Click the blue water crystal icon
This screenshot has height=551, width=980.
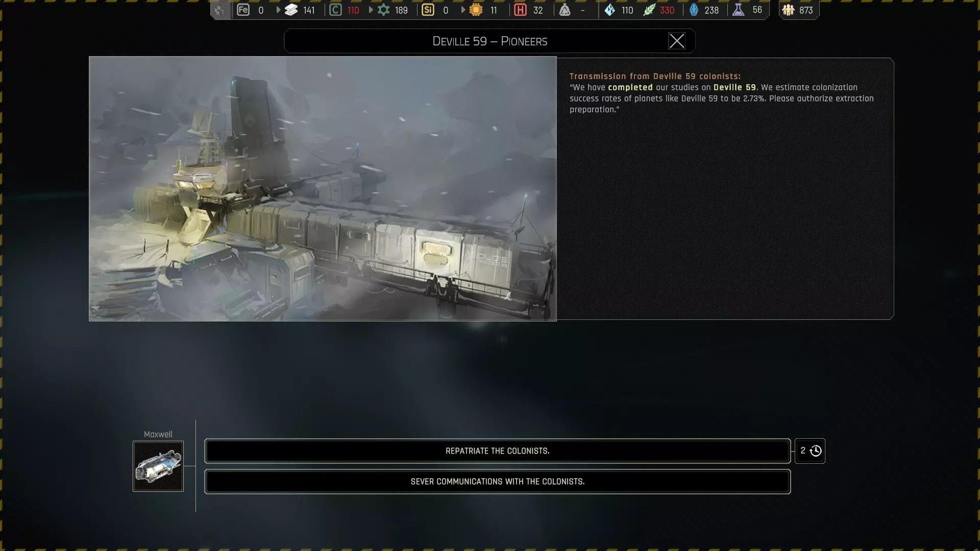pyautogui.click(x=610, y=10)
